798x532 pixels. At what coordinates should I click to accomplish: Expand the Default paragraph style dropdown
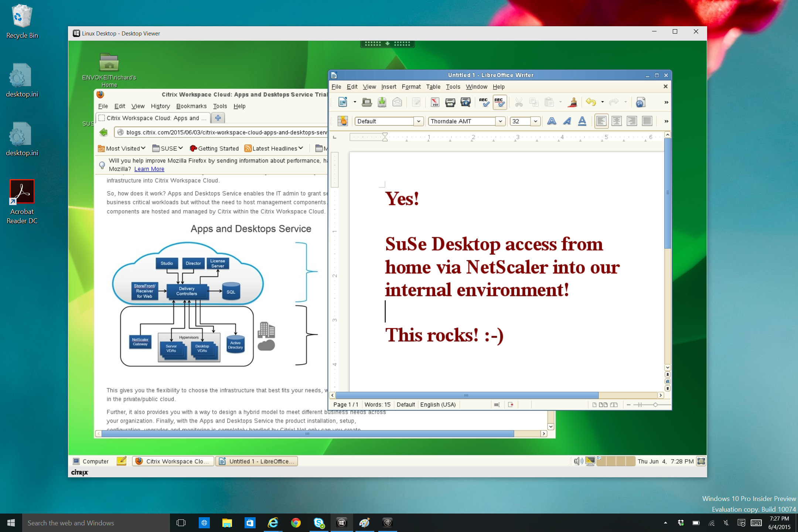coord(418,121)
